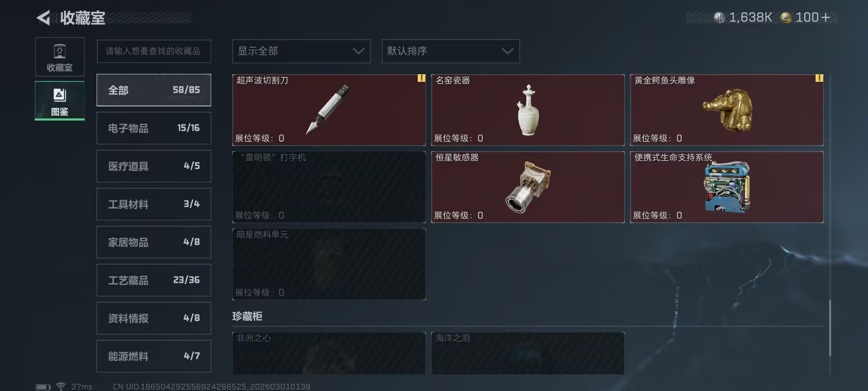Open the 医疗道具 4/5 category
This screenshot has width=868, height=391.
pyautogui.click(x=154, y=166)
